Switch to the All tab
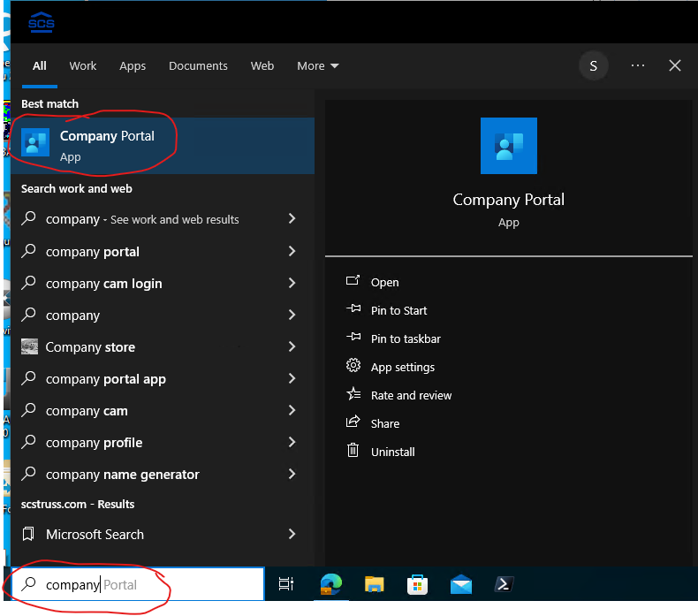The image size is (698, 616). pyautogui.click(x=40, y=66)
